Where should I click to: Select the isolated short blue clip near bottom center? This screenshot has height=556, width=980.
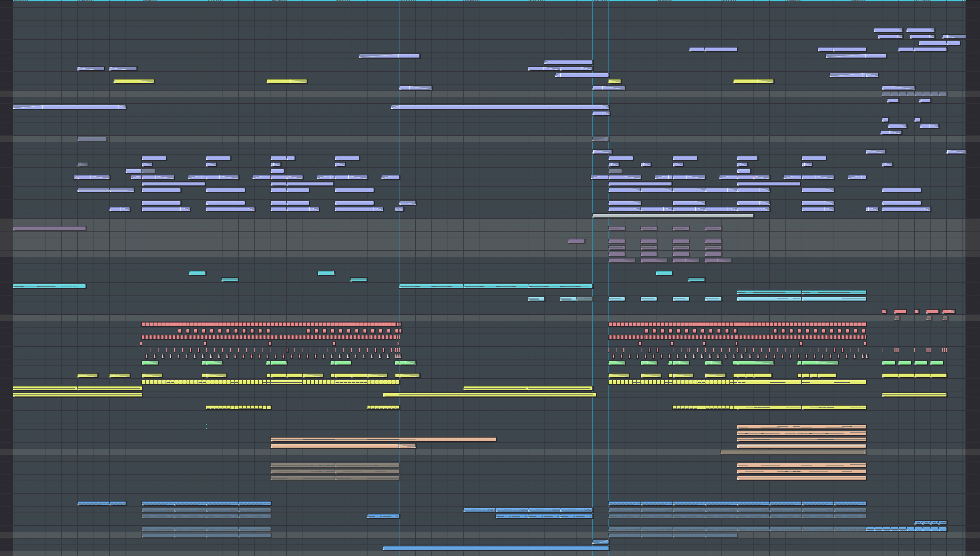[x=383, y=516]
